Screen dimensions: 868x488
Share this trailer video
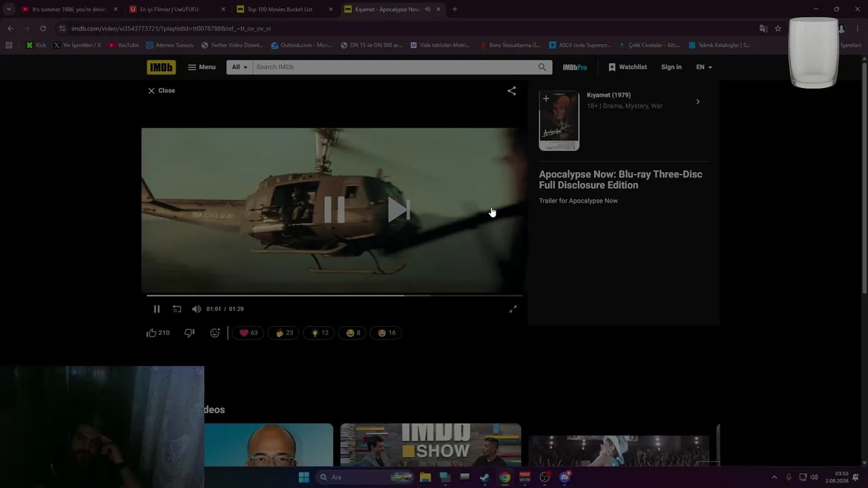click(x=512, y=91)
